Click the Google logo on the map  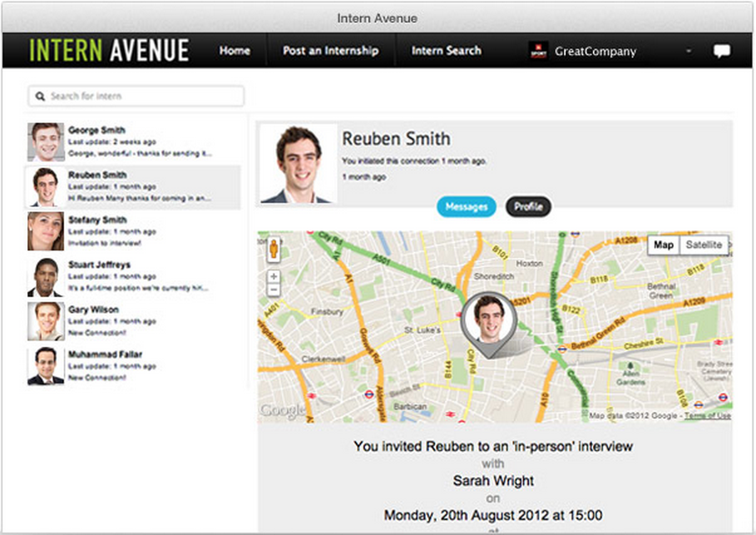coord(282,410)
